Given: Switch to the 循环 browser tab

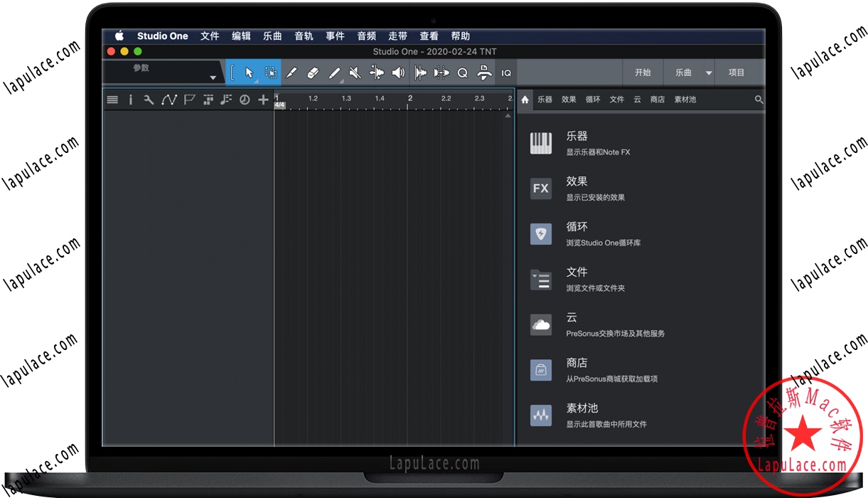Looking at the screenshot, I should pos(593,100).
